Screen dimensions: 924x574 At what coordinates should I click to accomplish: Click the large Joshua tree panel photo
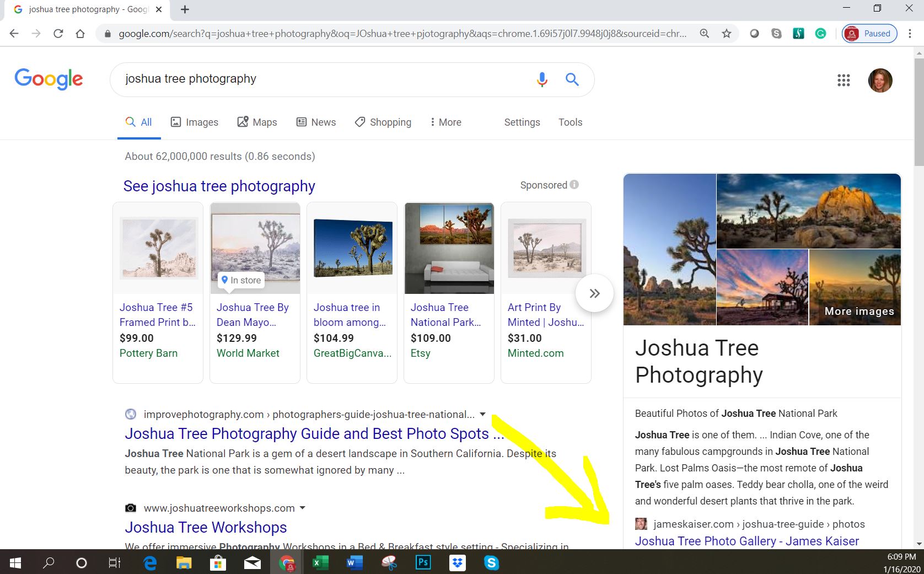669,249
